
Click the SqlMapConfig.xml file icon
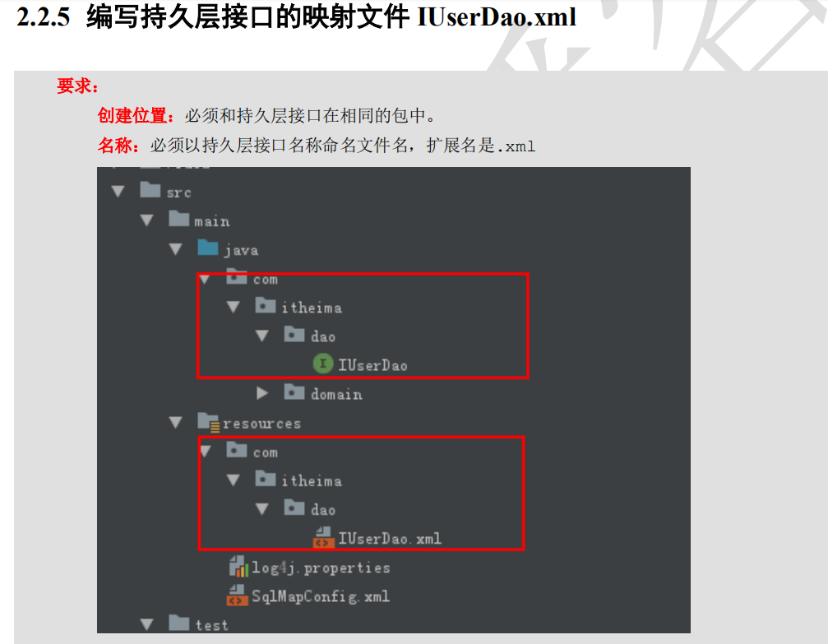[237, 595]
